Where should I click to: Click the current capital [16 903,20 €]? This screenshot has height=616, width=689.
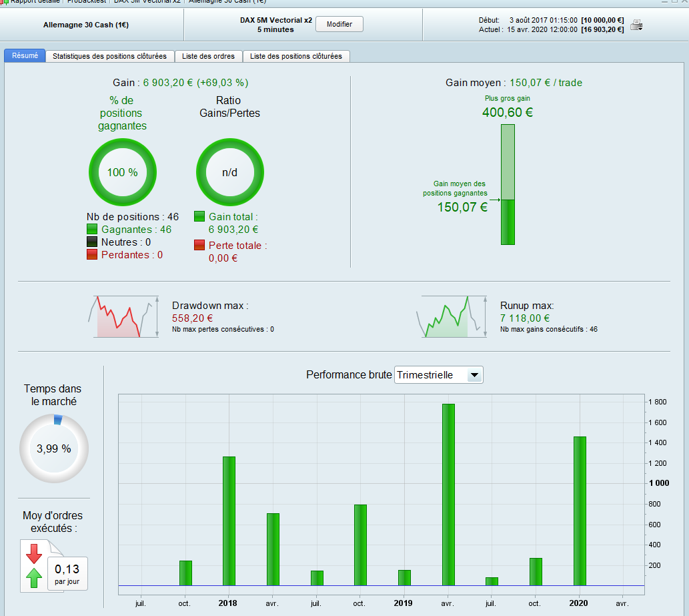tap(602, 29)
